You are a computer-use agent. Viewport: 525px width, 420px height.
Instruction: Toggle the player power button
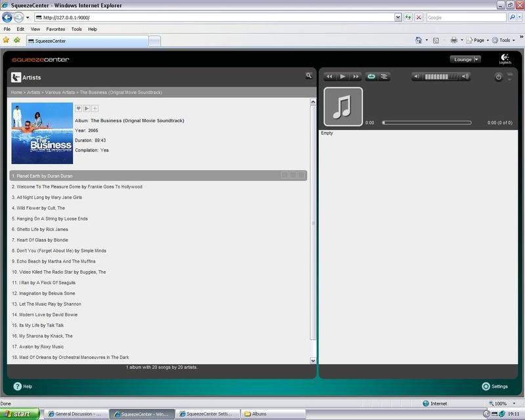coord(498,77)
